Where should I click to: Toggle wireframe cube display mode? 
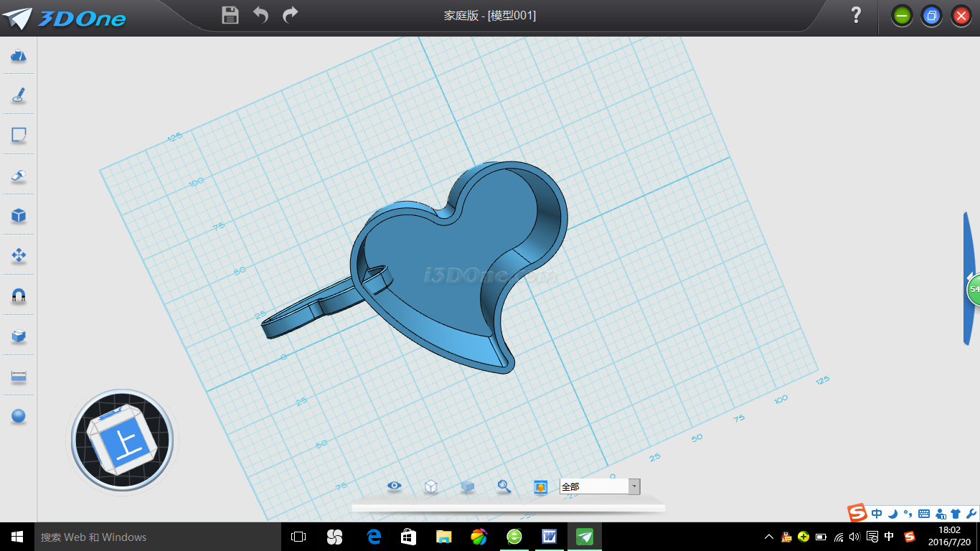point(430,486)
